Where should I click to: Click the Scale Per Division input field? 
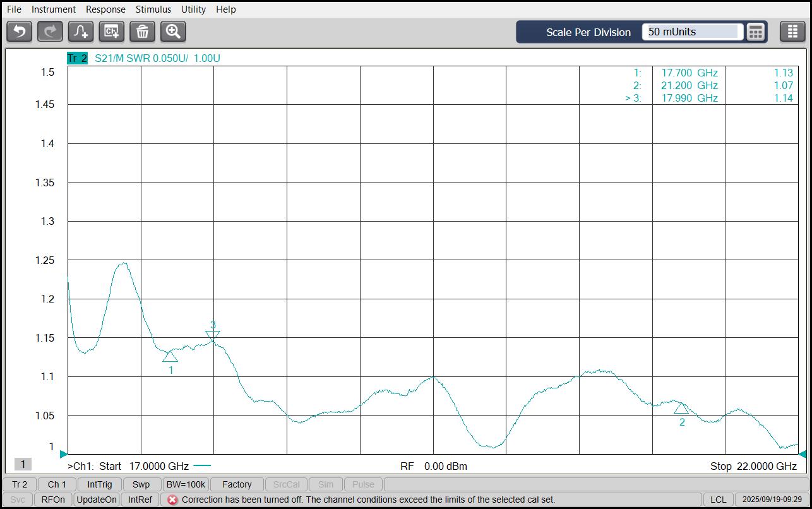[x=693, y=32]
